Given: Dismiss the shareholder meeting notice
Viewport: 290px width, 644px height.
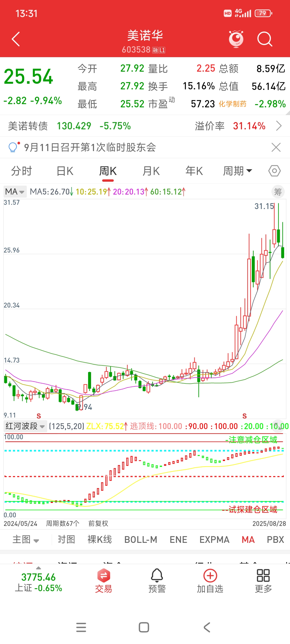Looking at the screenshot, I should (x=276, y=147).
